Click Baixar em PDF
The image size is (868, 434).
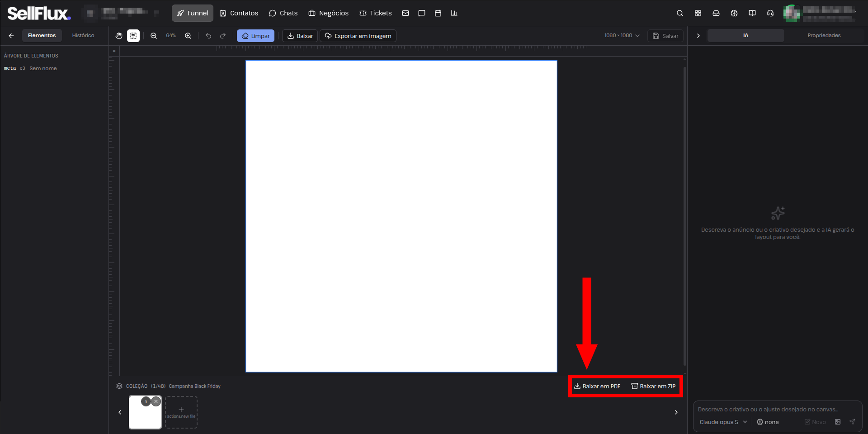597,386
